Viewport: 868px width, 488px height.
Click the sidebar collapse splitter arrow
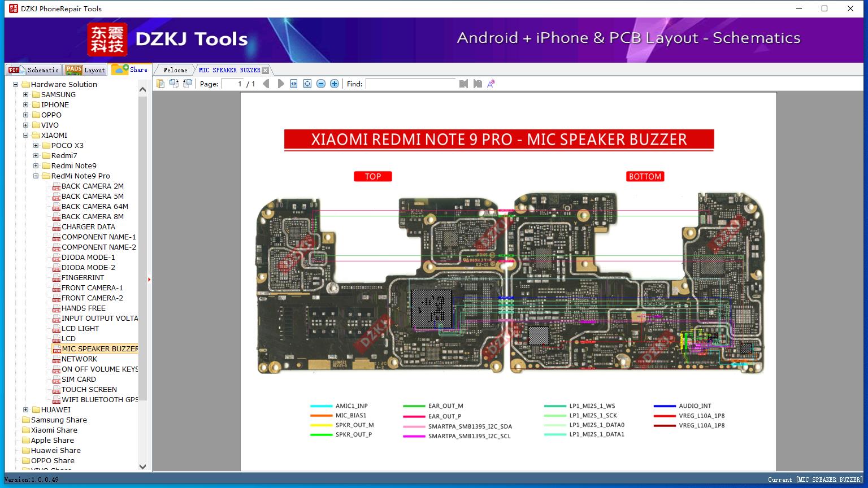click(x=149, y=279)
